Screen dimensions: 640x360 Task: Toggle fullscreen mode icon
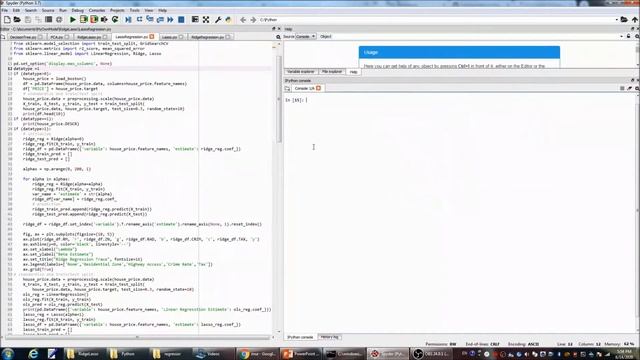coord(206,20)
